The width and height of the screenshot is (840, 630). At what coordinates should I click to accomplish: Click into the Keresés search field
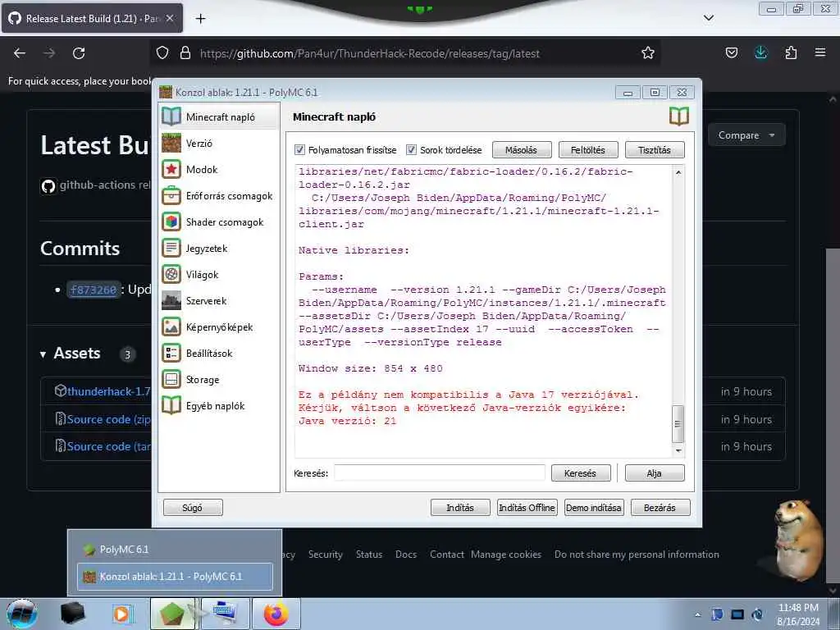point(440,473)
